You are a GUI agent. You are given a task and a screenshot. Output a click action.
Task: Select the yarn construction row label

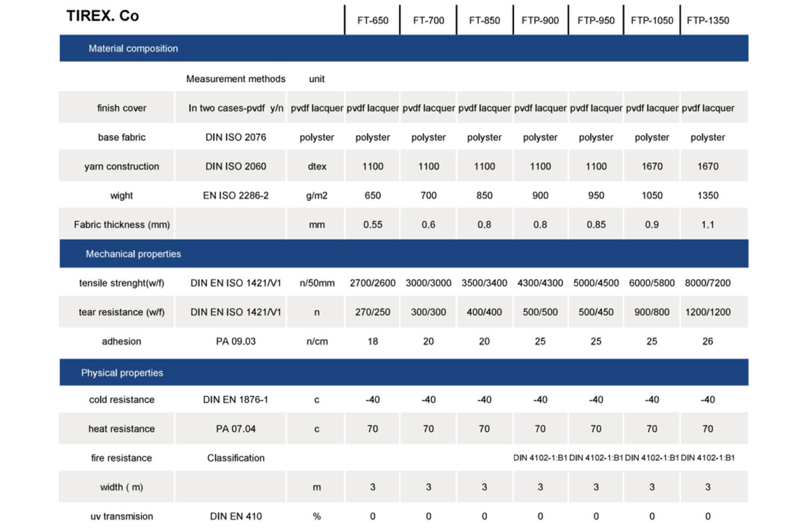click(122, 166)
